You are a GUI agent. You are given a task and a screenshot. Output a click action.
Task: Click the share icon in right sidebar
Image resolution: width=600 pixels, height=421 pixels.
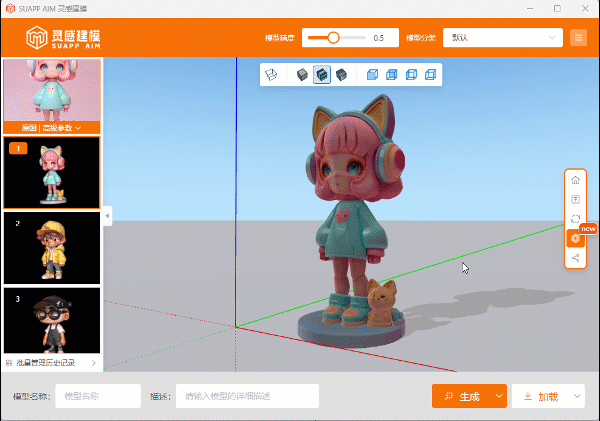click(x=575, y=258)
